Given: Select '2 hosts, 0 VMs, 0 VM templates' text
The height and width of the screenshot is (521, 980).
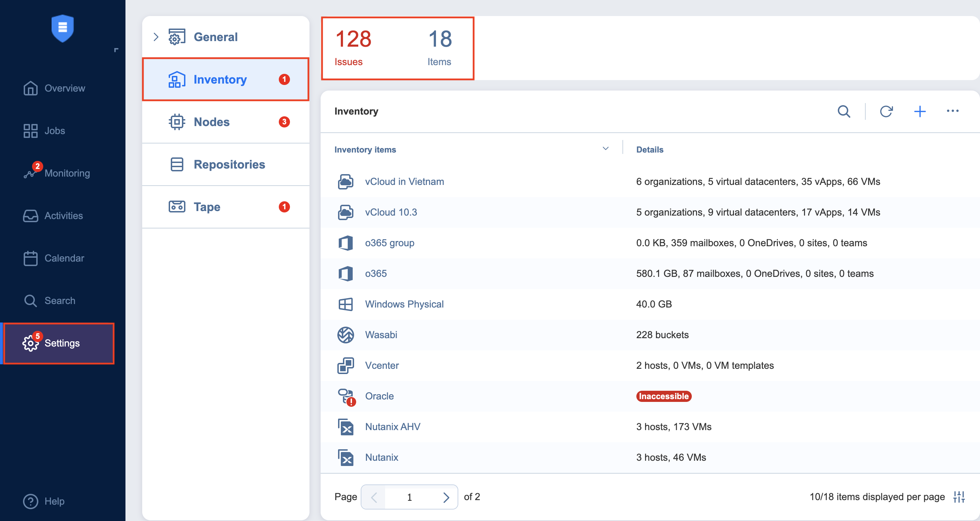Looking at the screenshot, I should click(705, 365).
